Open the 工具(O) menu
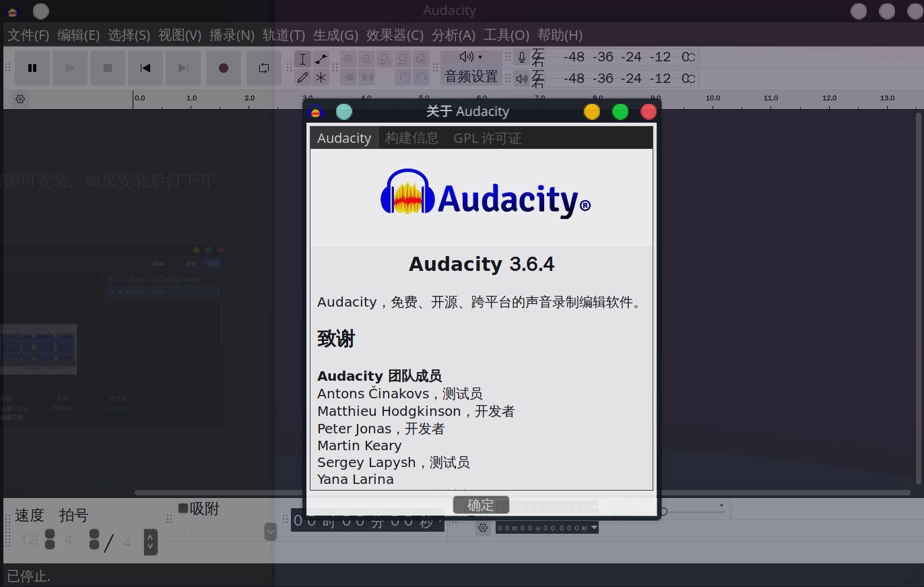 [x=506, y=35]
